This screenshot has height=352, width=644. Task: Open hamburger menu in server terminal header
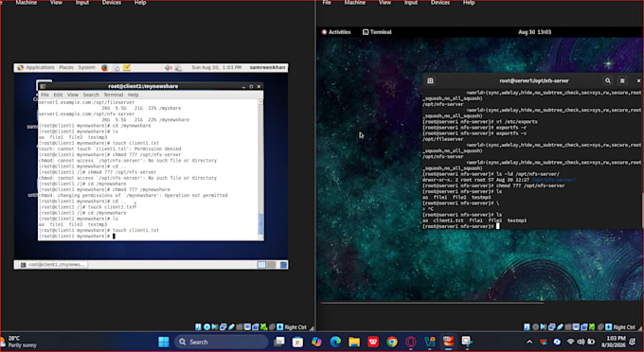[622, 80]
